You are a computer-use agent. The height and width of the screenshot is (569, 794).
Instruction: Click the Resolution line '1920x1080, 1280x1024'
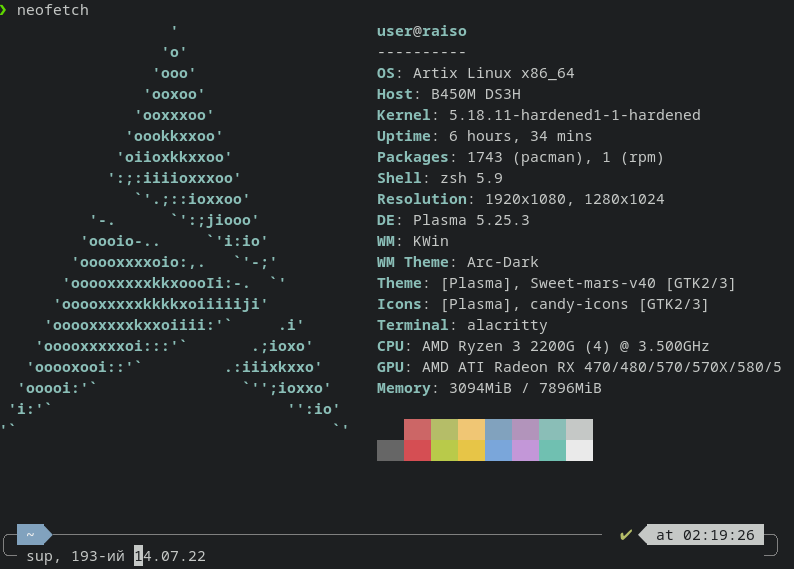521,199
